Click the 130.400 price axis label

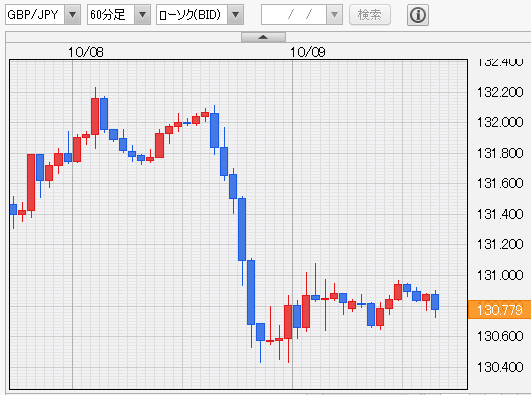click(500, 367)
